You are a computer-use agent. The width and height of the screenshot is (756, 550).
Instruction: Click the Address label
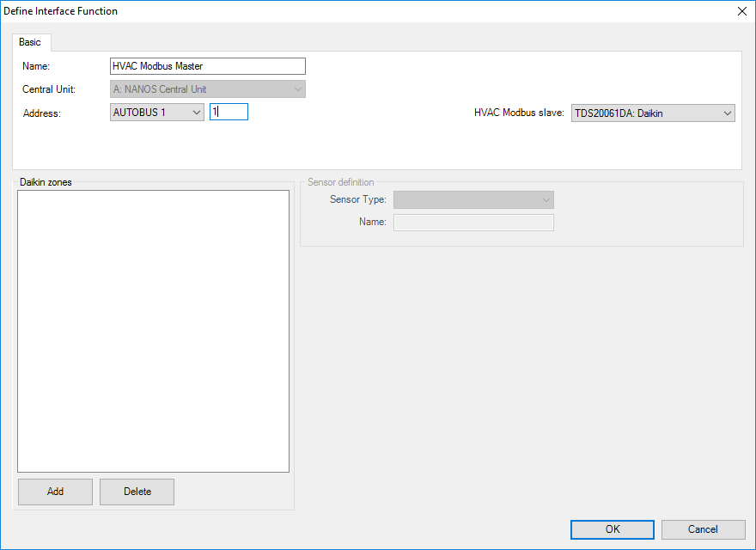(x=41, y=113)
